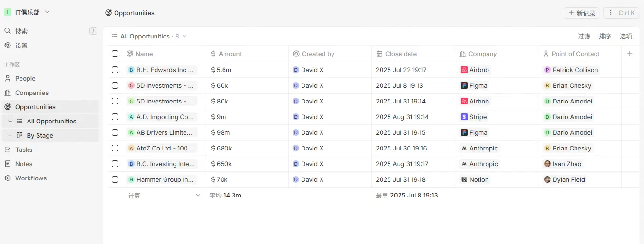The image size is (644, 244).
Task: Go to Companies in sidebar
Action: point(31,93)
